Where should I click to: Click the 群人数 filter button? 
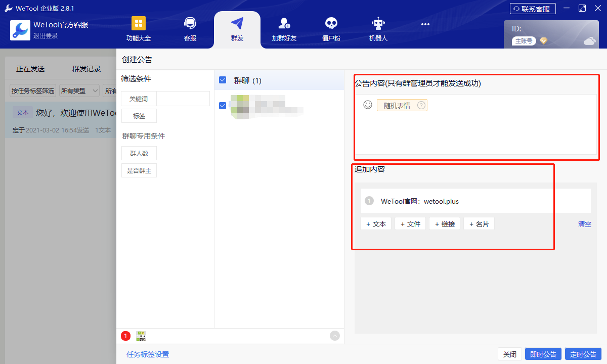pyautogui.click(x=139, y=153)
